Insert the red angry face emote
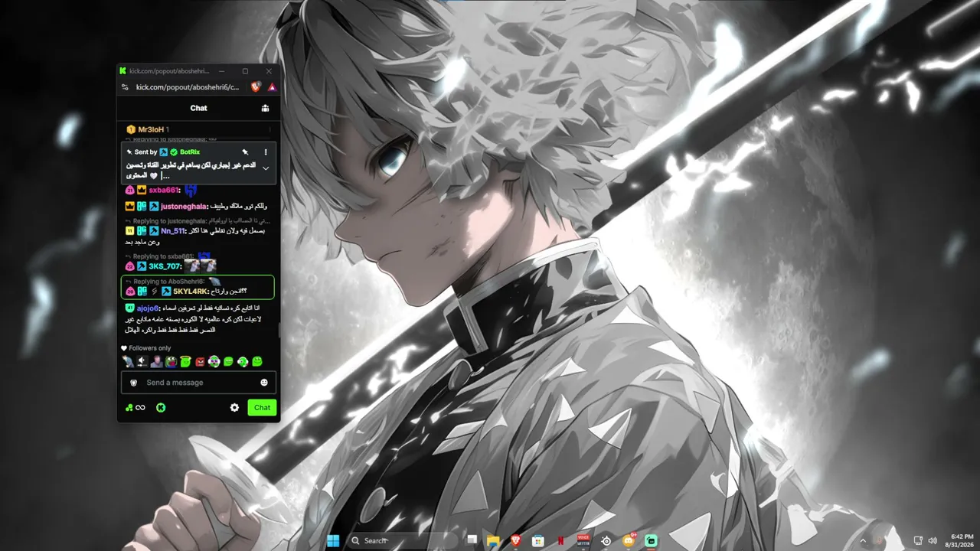 tap(200, 361)
